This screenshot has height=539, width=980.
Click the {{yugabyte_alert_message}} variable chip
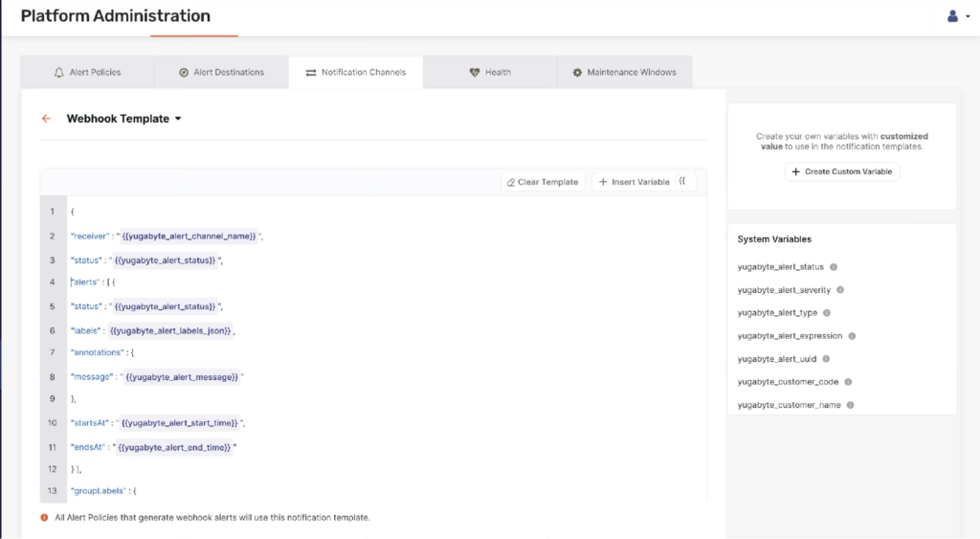coord(182,377)
